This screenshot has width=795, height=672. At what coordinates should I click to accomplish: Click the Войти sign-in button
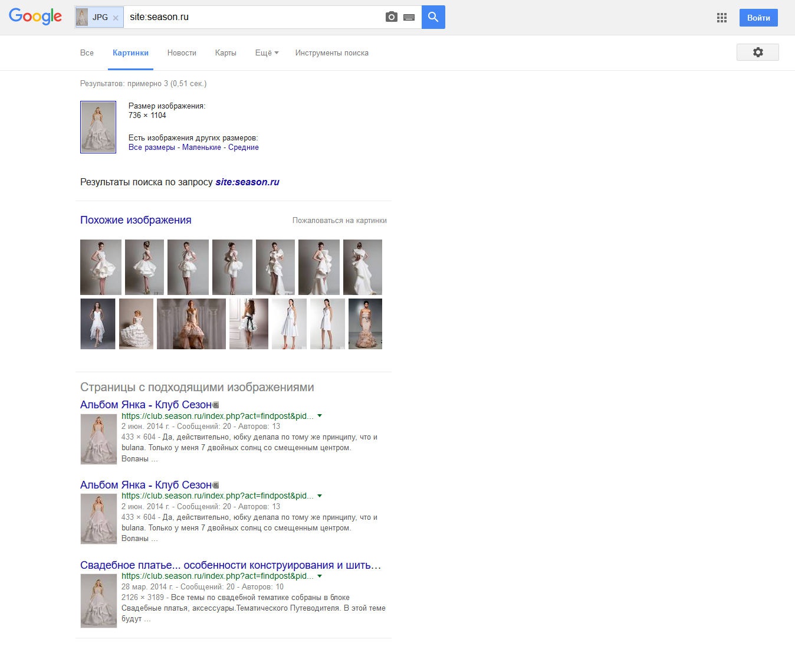[758, 18]
